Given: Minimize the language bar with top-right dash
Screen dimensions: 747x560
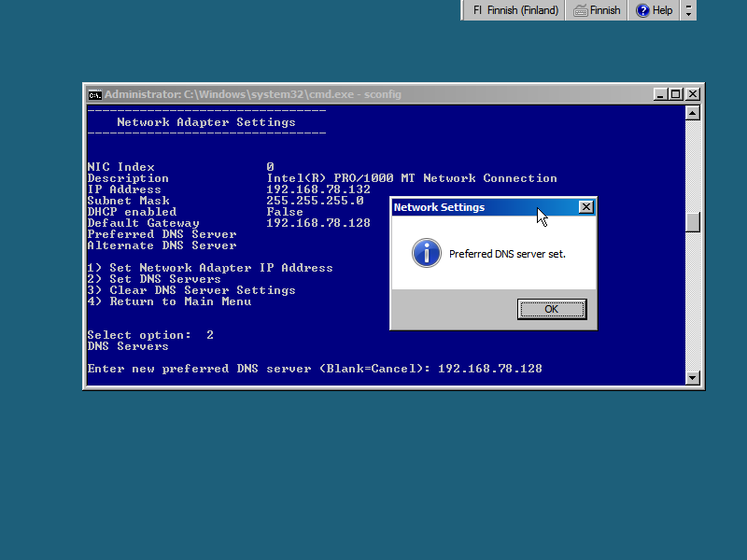Looking at the screenshot, I should coord(689,6).
